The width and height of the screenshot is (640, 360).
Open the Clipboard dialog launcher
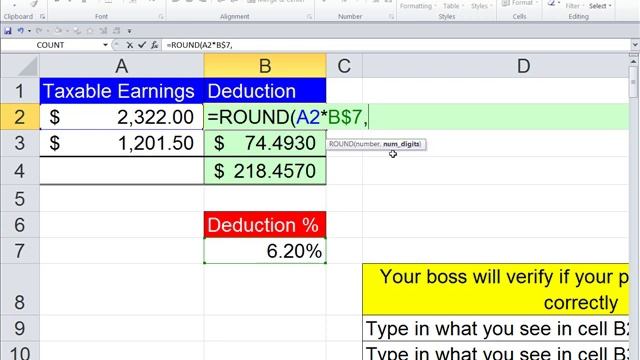42,17
